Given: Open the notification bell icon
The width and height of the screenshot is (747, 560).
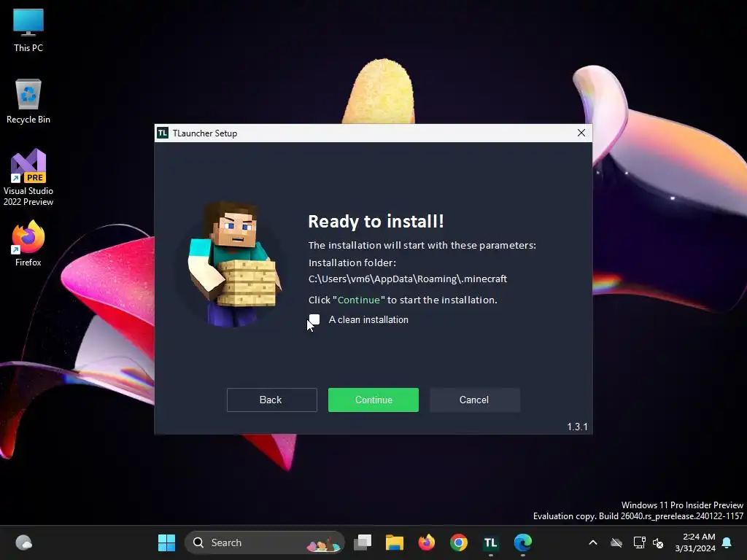Looking at the screenshot, I should [x=727, y=542].
